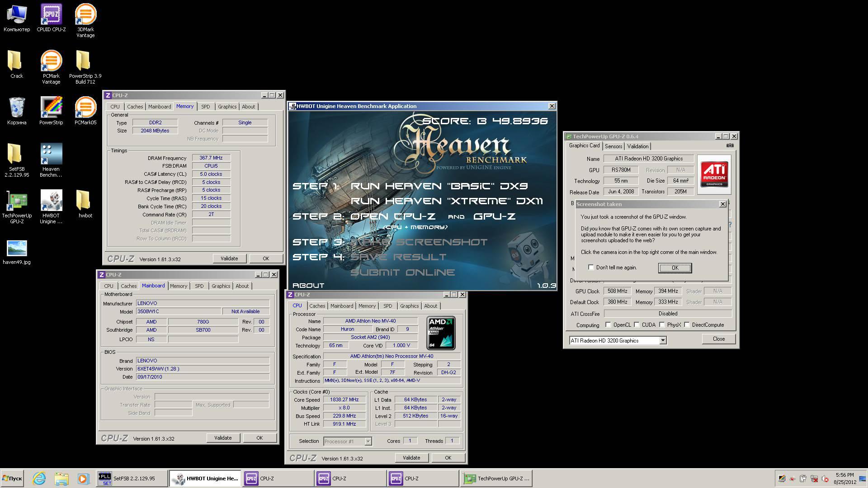Click the system tray clock
Image resolution: width=868 pixels, height=488 pixels.
(844, 479)
